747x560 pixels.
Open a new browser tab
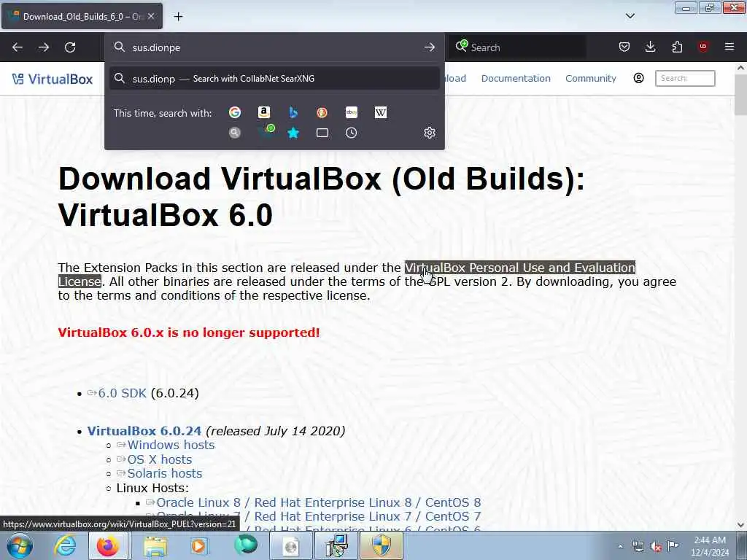click(x=178, y=17)
